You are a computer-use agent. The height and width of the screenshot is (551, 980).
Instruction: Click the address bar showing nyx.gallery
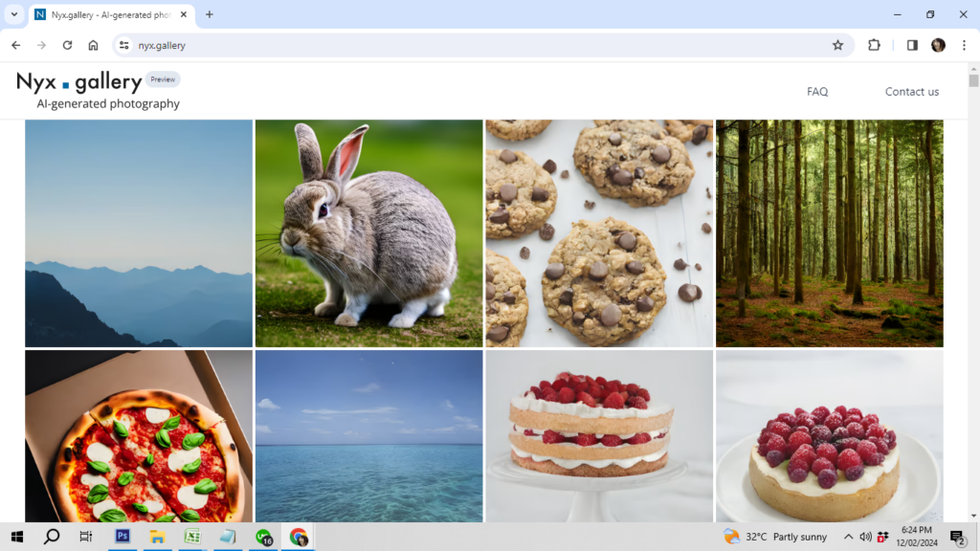coord(479,45)
